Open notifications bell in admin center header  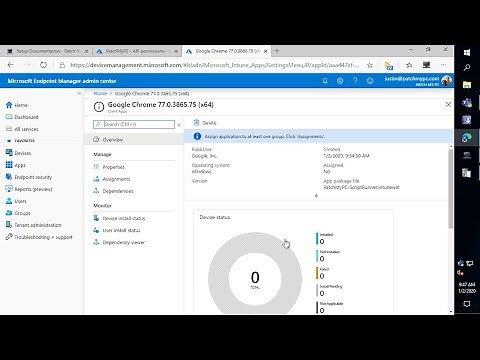[x=325, y=81]
